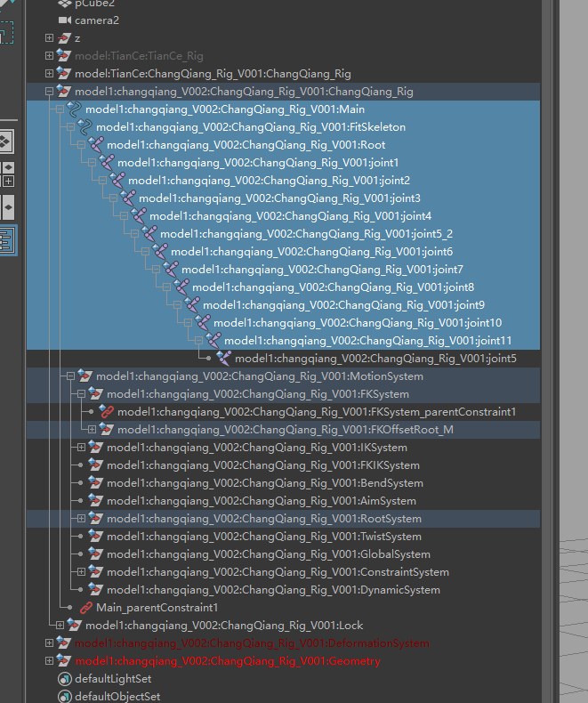Image resolution: width=588 pixels, height=703 pixels.
Task: Collapse the ChangQiang_Rig_V001:Main node
Action: coord(60,109)
